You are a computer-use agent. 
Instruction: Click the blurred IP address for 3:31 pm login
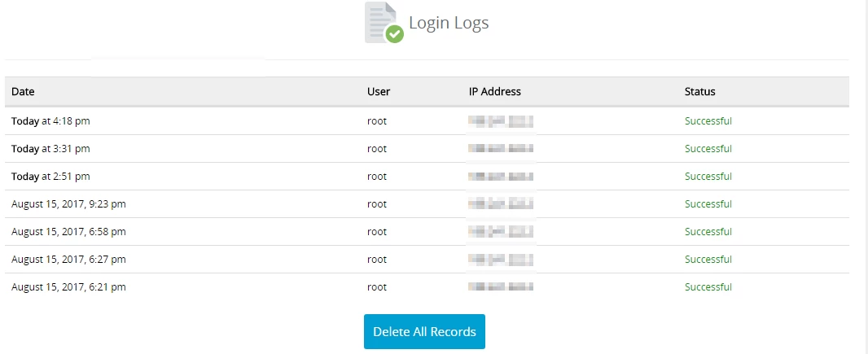pyautogui.click(x=501, y=149)
